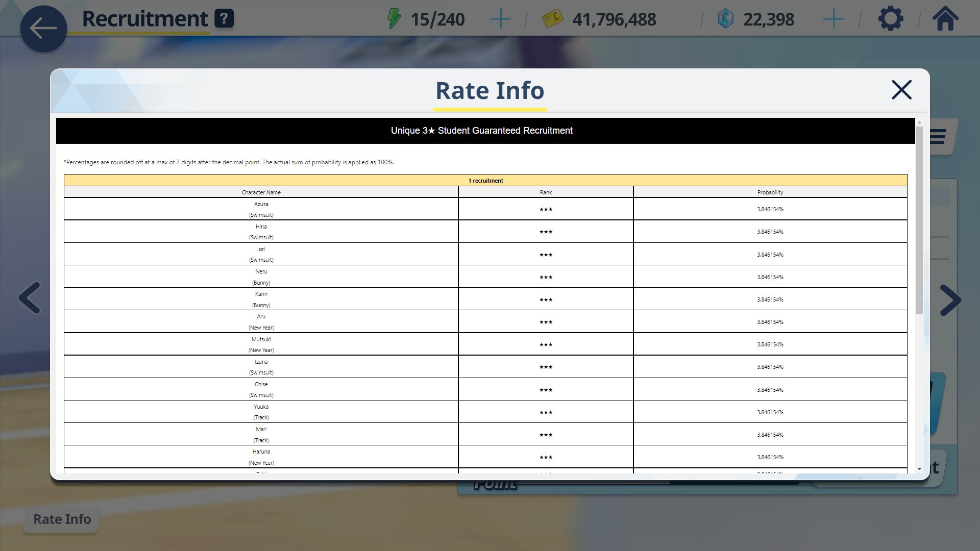The image size is (980, 551).
Task: Add AP with the plus icon
Action: [500, 19]
